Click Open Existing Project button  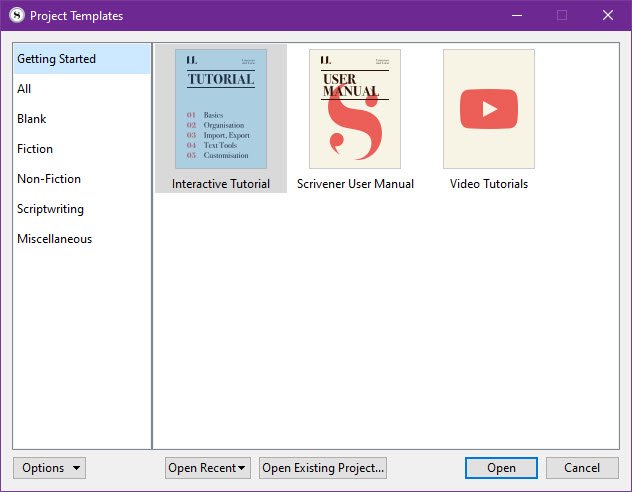[x=323, y=468]
